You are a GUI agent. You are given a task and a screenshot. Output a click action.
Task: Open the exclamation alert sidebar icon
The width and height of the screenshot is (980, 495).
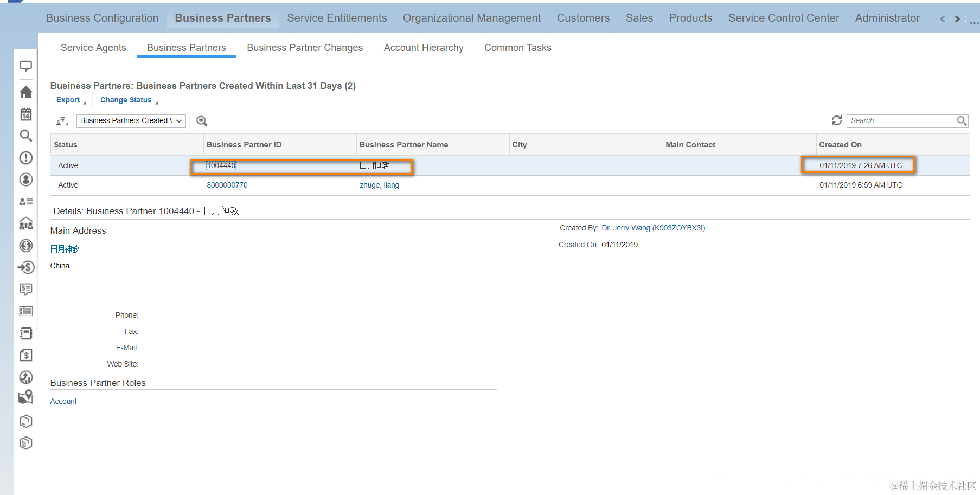click(x=25, y=158)
